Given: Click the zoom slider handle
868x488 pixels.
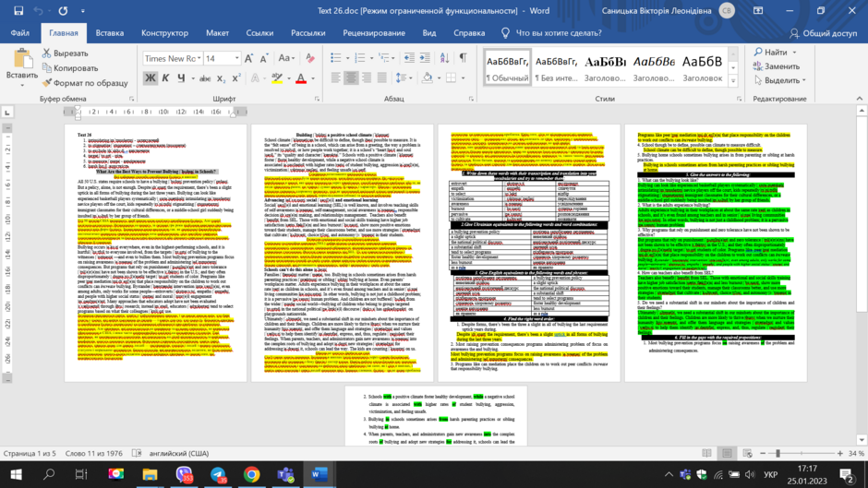Looking at the screenshot, I should (x=778, y=453).
